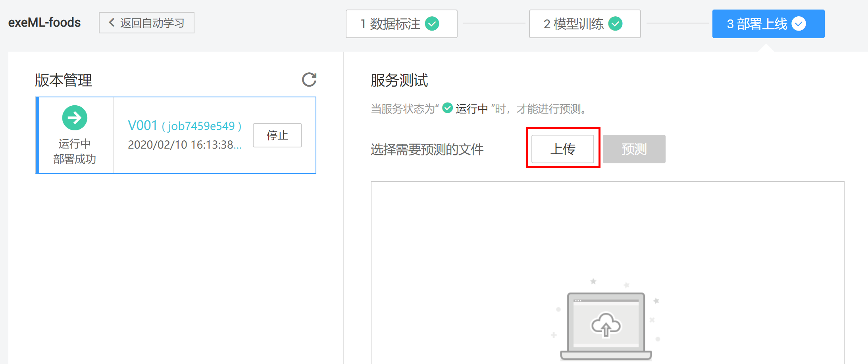The image size is (868, 364).
Task: Click the 预测 prediction button
Action: tap(634, 149)
